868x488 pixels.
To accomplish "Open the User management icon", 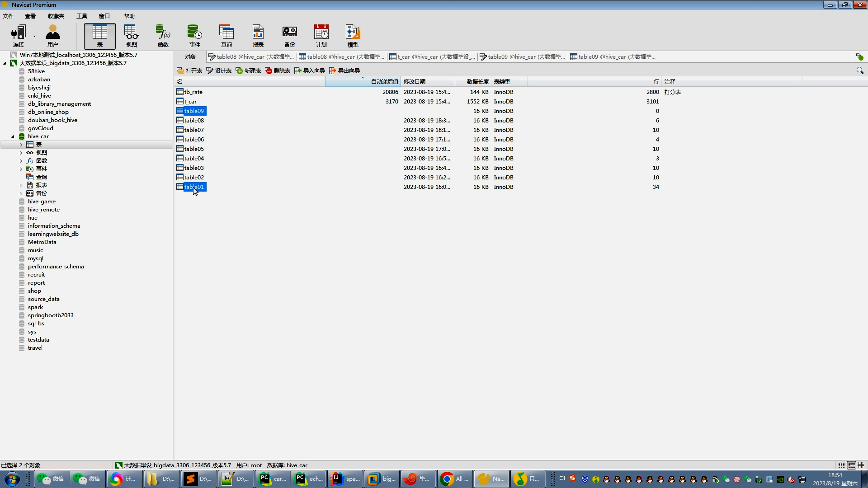I will click(x=52, y=36).
